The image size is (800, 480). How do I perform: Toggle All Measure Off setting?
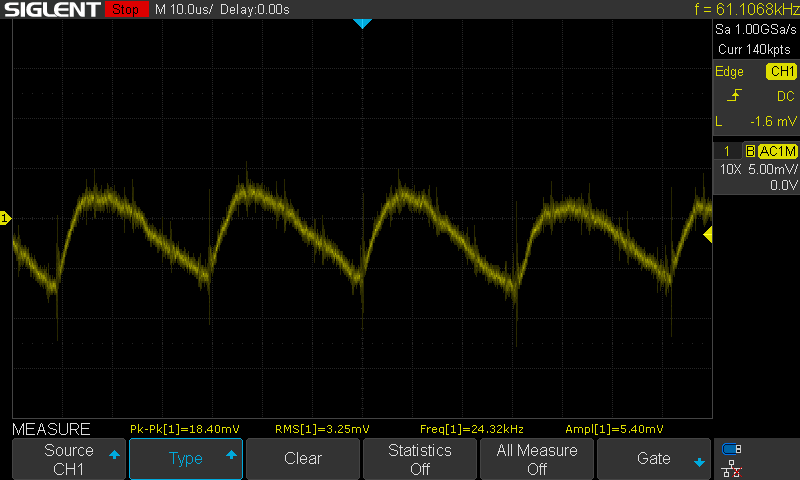(537, 459)
